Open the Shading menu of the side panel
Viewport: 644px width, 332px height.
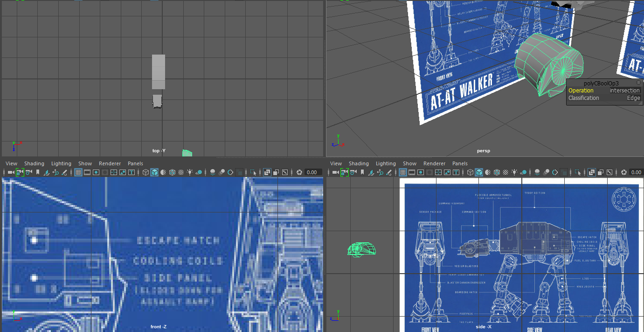tap(359, 163)
